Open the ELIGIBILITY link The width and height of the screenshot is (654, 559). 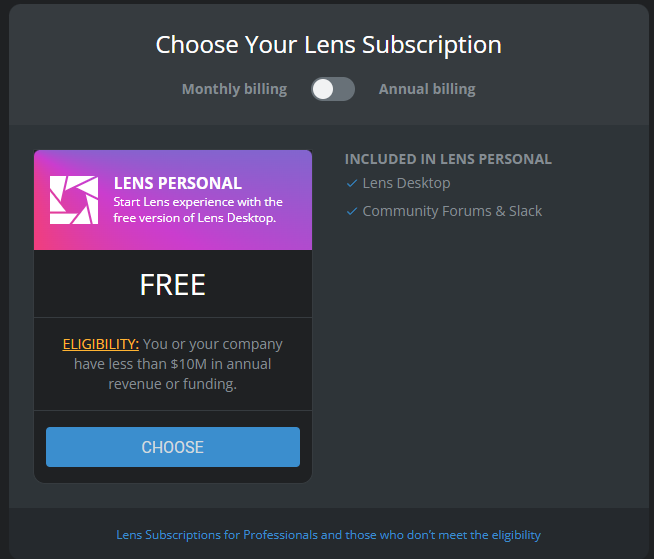[101, 344]
